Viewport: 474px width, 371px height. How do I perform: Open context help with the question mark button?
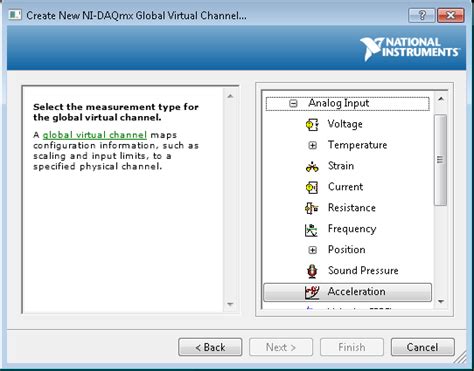click(422, 16)
